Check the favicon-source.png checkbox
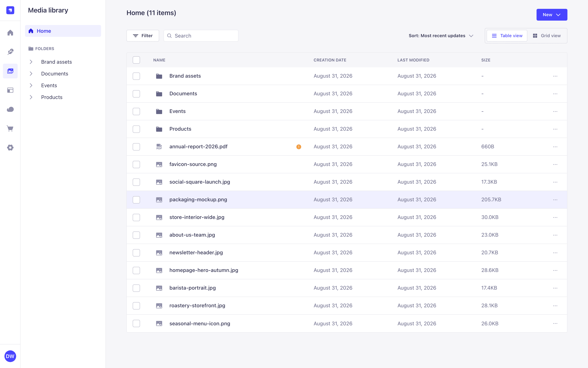This screenshot has width=588, height=368. coord(136,164)
